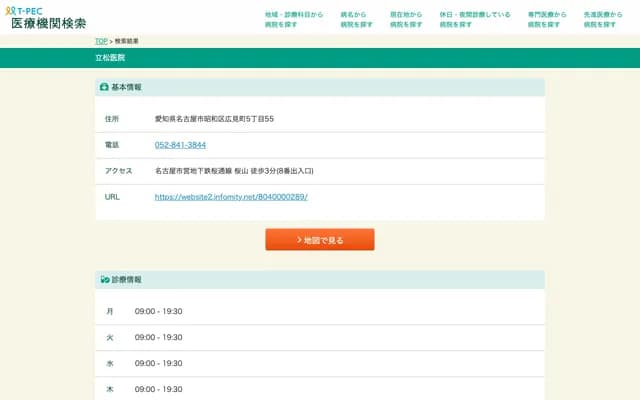Open 休日・夜間診療している病院を探す
The height and width of the screenshot is (400, 640).
(474, 18)
